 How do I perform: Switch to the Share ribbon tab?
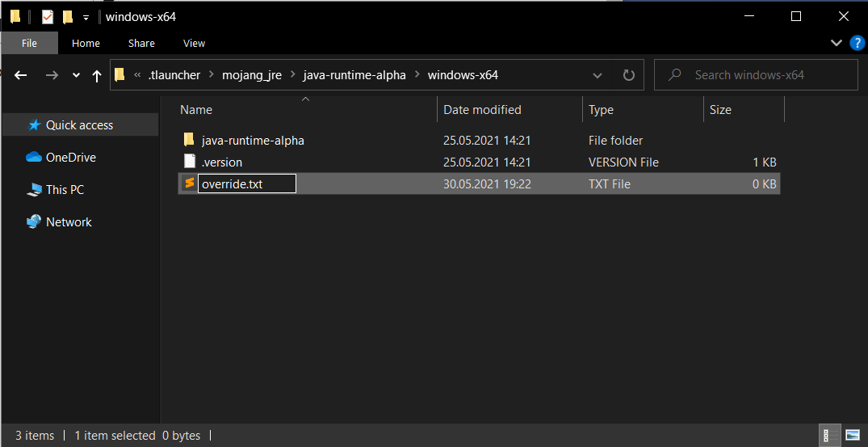tap(141, 43)
